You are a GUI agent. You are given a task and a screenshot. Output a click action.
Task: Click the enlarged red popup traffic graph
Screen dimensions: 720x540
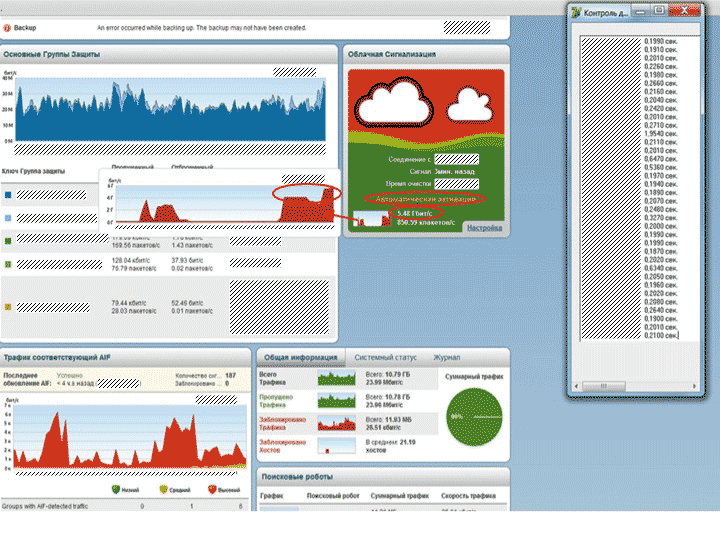225,204
